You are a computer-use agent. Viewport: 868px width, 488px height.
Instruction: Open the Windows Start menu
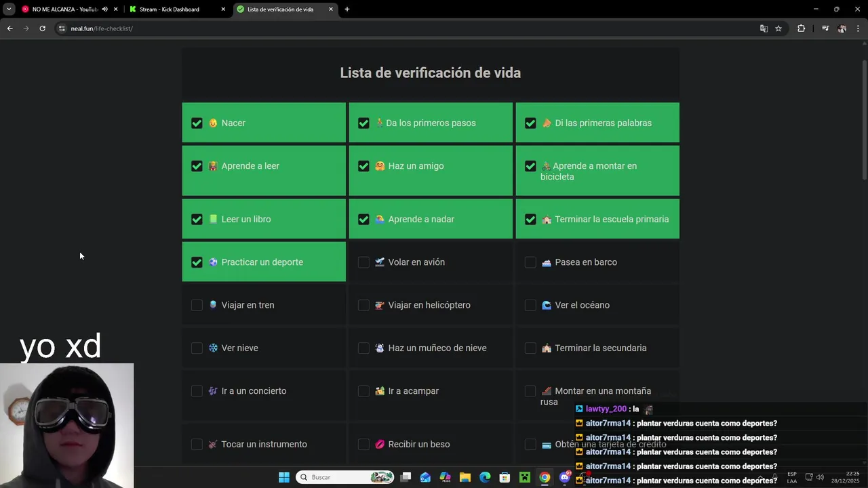(x=284, y=477)
